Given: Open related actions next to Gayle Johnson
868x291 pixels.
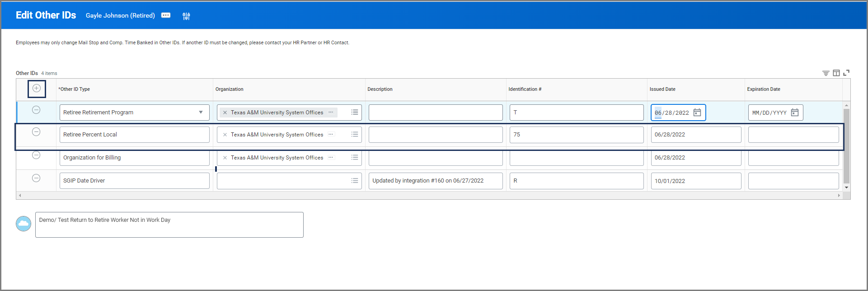Looking at the screenshot, I should (x=166, y=15).
